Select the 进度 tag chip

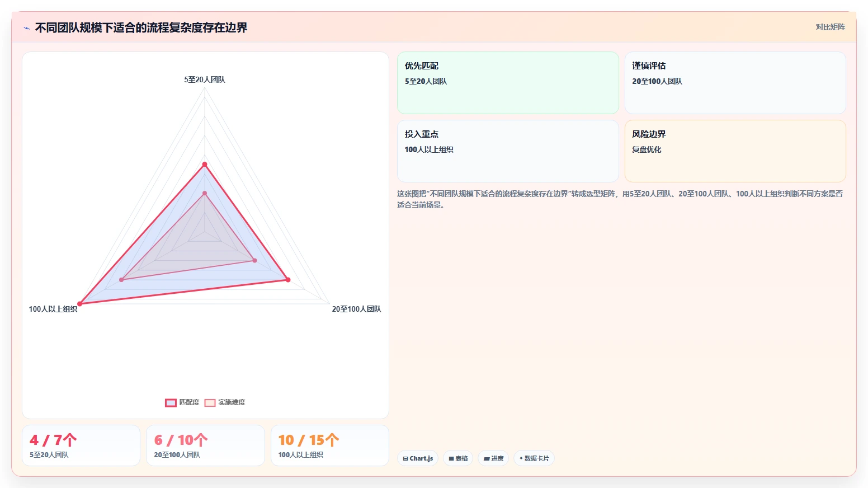[493, 458]
